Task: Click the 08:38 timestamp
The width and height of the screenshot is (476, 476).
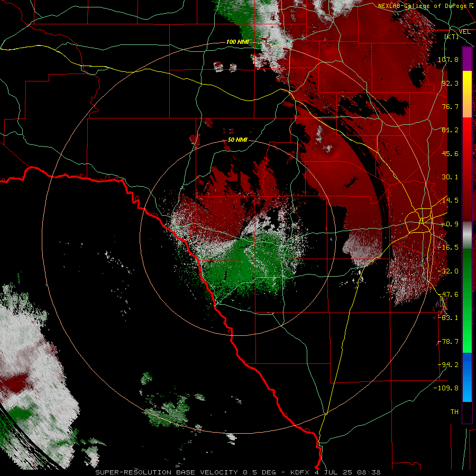Action: [x=369, y=472]
